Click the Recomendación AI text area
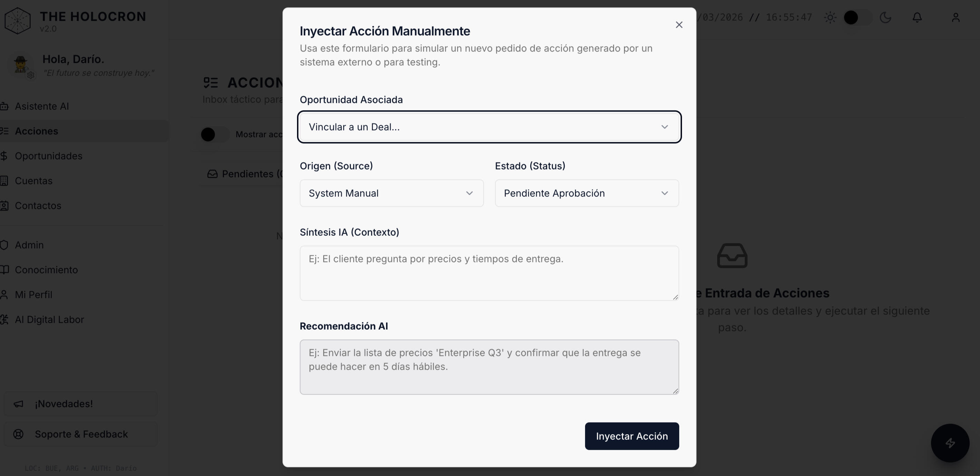 pos(489,367)
